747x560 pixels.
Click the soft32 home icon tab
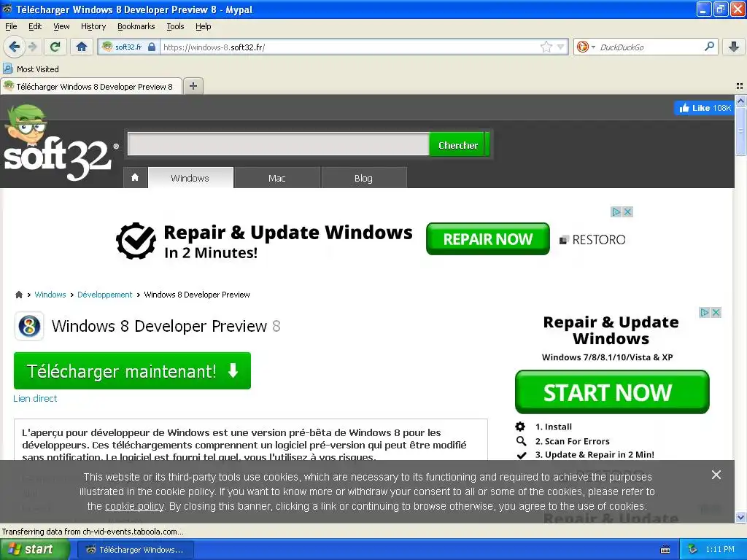135,178
